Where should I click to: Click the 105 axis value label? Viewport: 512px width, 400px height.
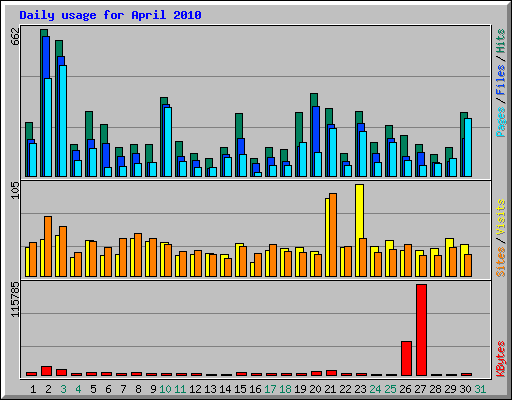tap(15, 191)
